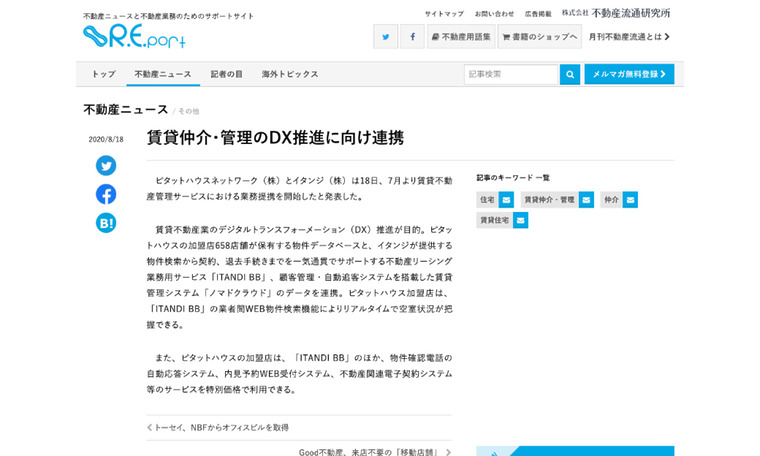This screenshot has width=760, height=456.
Task: Open 書籍のショップへ button
Action: click(539, 37)
